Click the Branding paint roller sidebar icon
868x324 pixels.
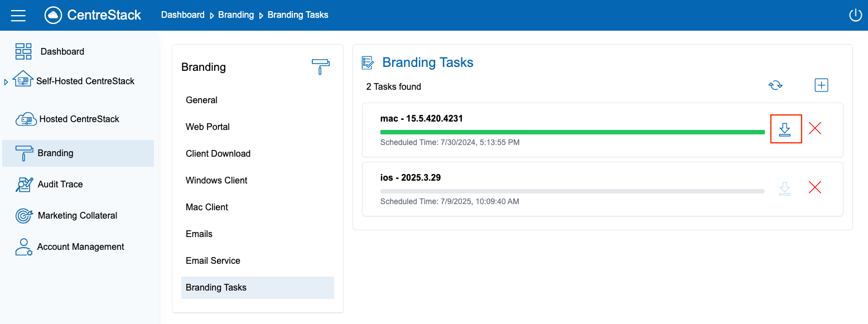[25, 153]
